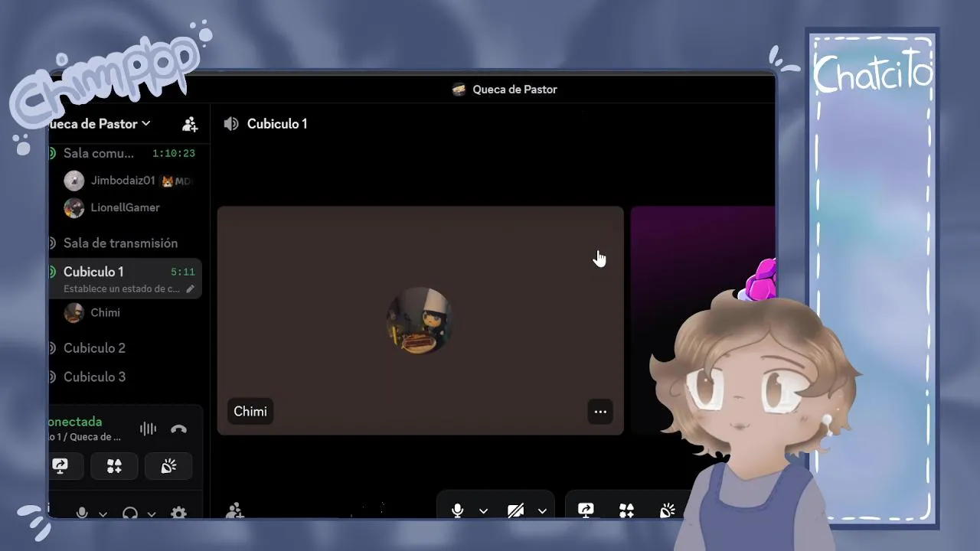The image size is (980, 551).
Task: Open user settings gear
Action: pyautogui.click(x=178, y=513)
